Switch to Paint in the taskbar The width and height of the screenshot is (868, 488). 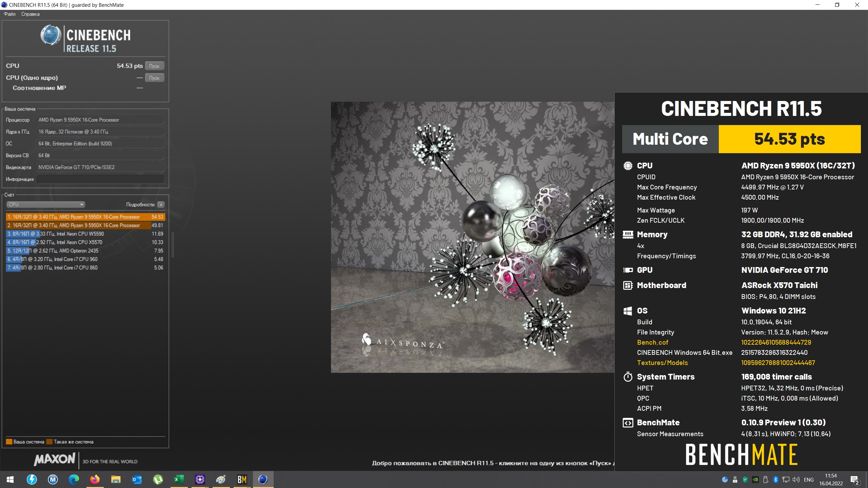pyautogui.click(x=221, y=480)
